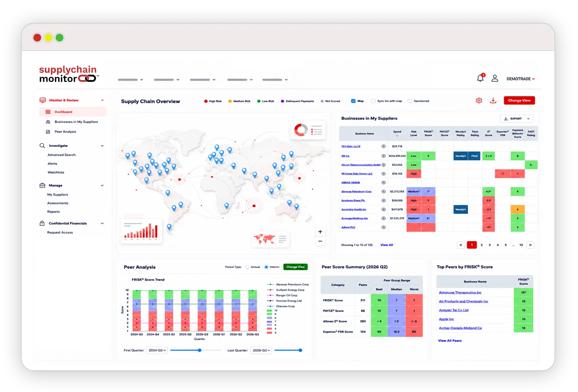
Task: Click the Confidential Financials lock icon
Action: [x=42, y=223]
